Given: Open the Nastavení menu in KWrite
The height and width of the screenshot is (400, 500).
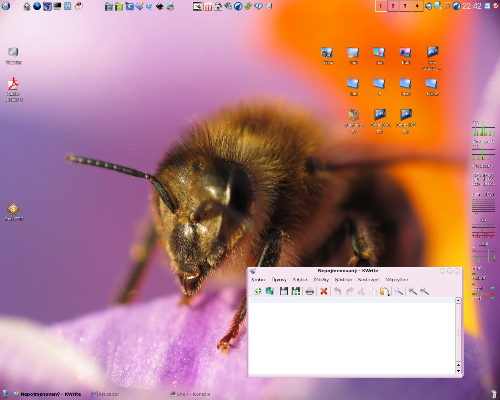Looking at the screenshot, I should (x=369, y=280).
